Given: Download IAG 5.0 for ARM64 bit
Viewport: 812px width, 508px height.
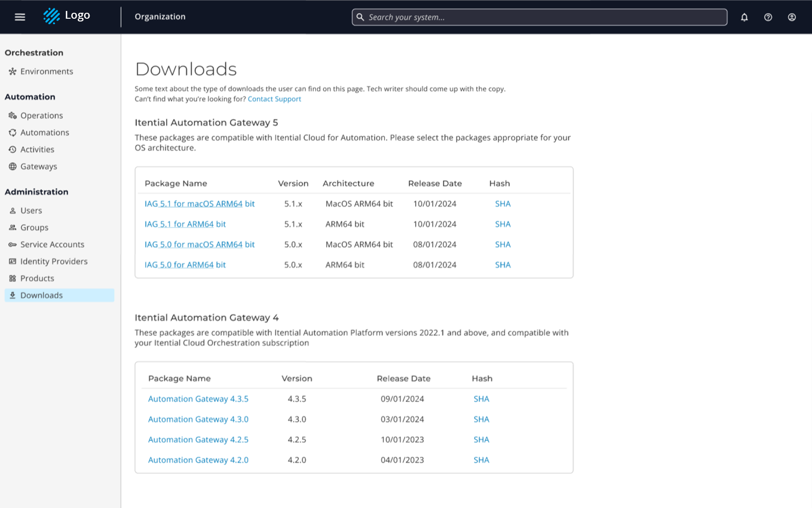Looking at the screenshot, I should tap(185, 265).
